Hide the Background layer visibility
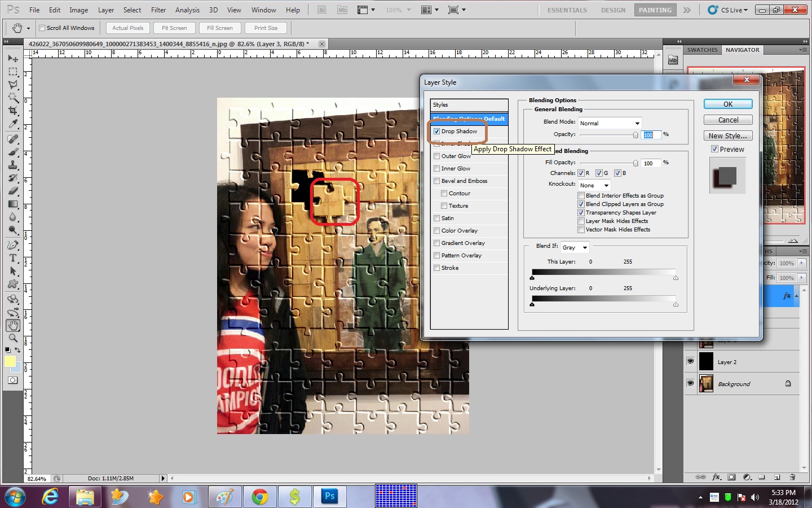The width and height of the screenshot is (812, 508). pos(690,384)
